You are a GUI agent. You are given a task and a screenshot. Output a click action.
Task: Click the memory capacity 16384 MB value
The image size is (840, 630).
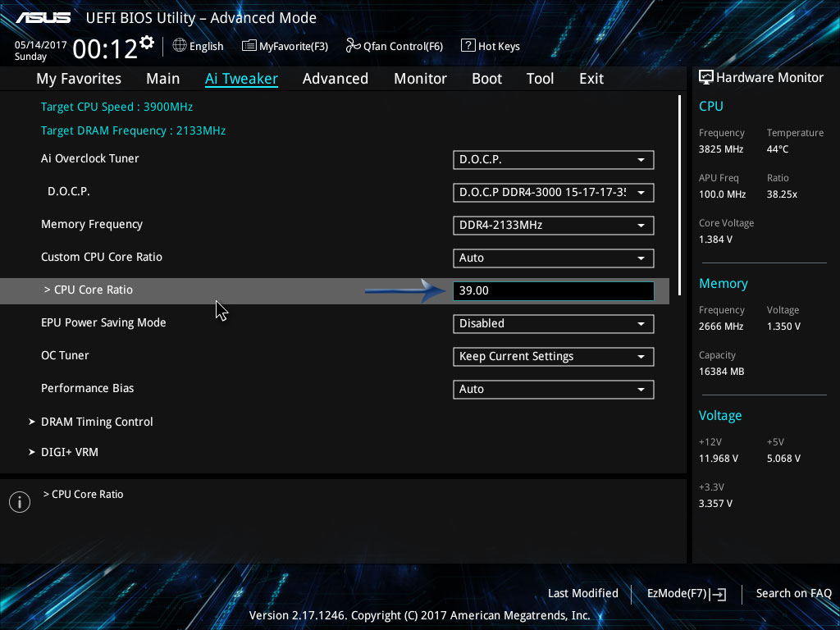tap(722, 372)
